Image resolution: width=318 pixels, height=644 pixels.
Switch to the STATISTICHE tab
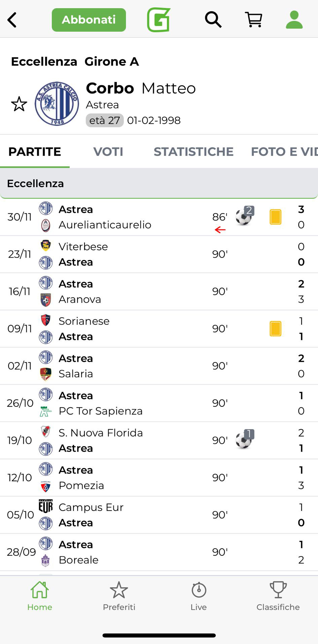[193, 152]
